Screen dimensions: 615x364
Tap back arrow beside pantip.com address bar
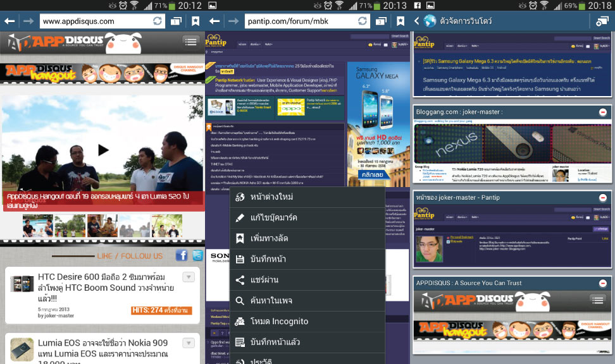tap(214, 21)
